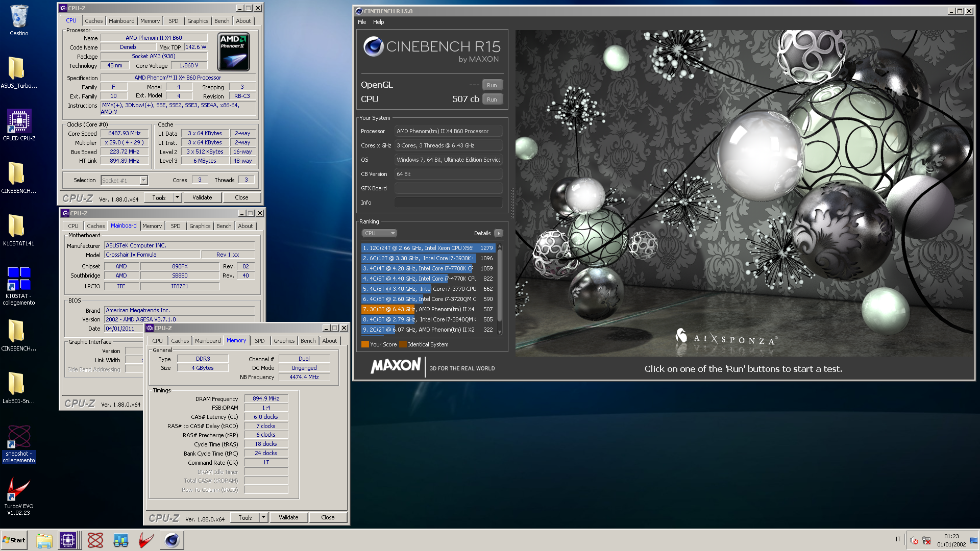The width and height of the screenshot is (980, 551).
Task: Select ranking entry 1 Intel Xeon 1279
Action: 428,248
